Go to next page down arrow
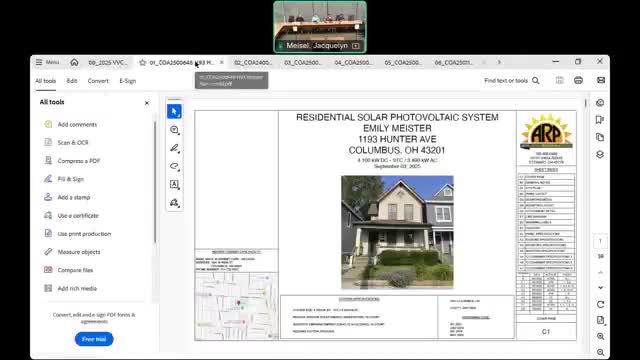The height and width of the screenshot is (360, 640). (x=600, y=288)
